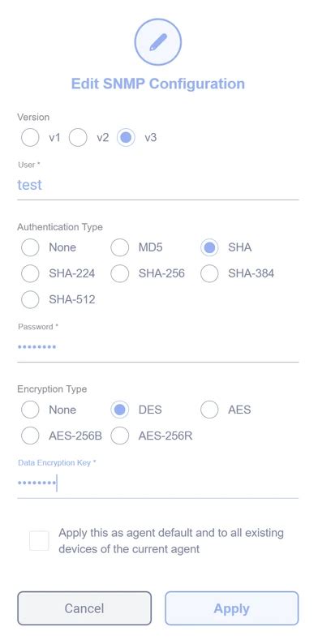The height and width of the screenshot is (644, 318).
Task: Select DES encryption type
Action: 119,410
